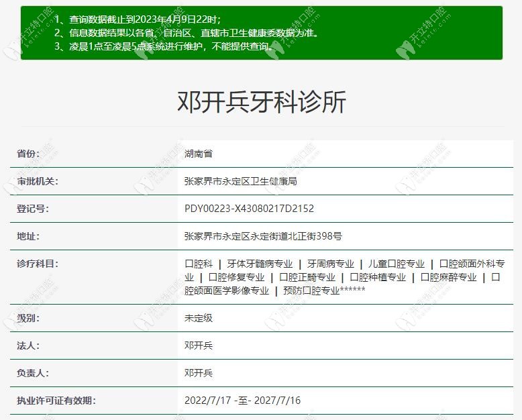Click 口腔麻醉专业 in the departments list
The width and height of the screenshot is (522, 420).
click(x=448, y=277)
